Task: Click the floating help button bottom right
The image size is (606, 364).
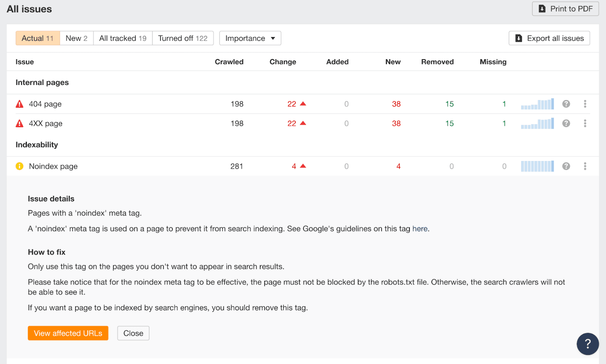Action: [588, 344]
